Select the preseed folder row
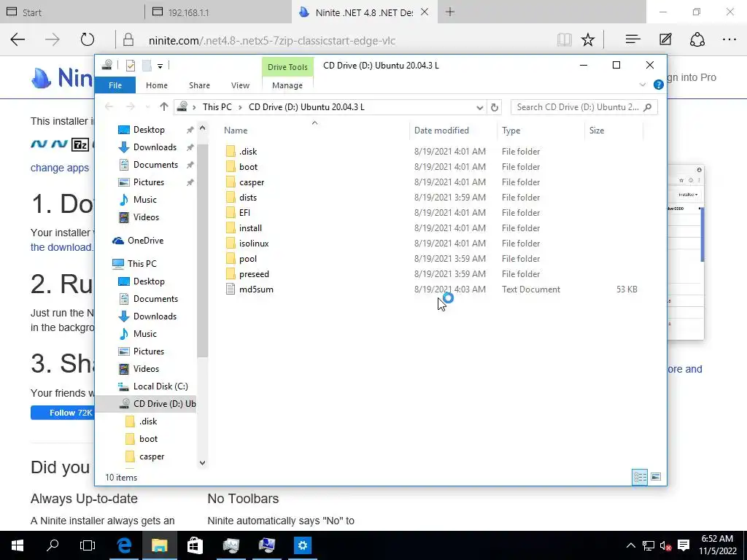This screenshot has width=747, height=560. click(x=431, y=274)
